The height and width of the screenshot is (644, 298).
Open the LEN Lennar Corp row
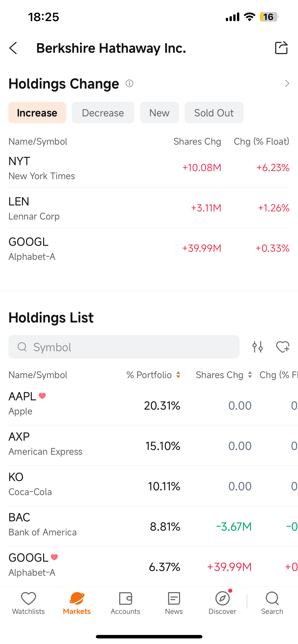149,208
